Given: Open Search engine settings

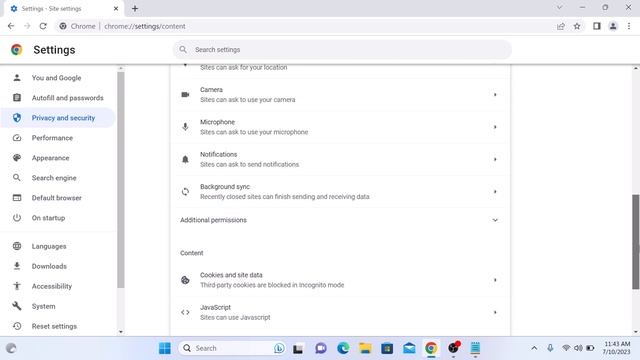Looking at the screenshot, I should 54,178.
